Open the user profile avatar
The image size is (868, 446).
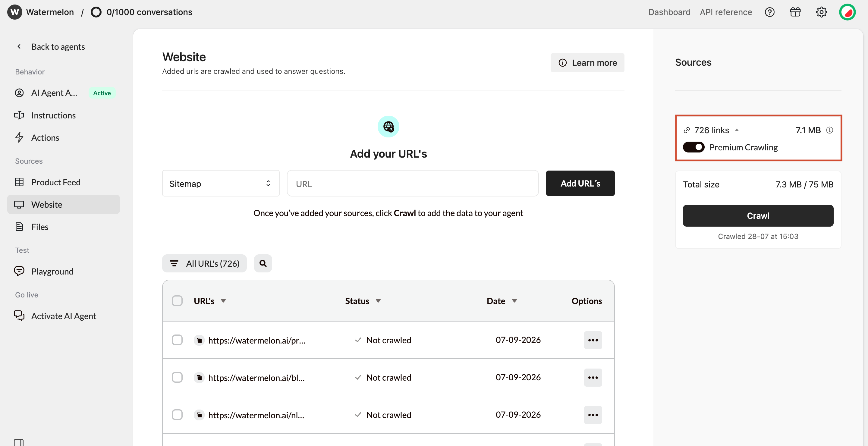point(847,12)
